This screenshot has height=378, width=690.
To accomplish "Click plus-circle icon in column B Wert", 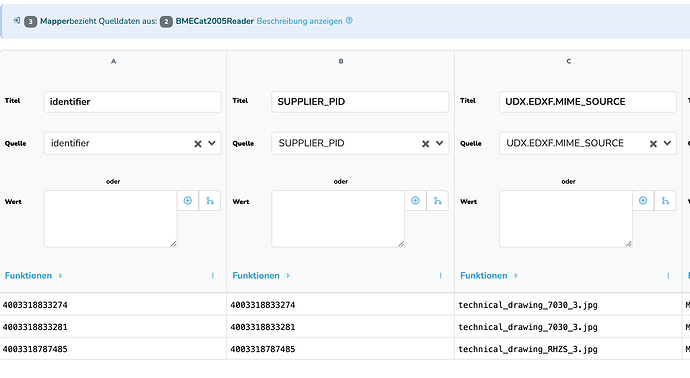I will coord(415,201).
